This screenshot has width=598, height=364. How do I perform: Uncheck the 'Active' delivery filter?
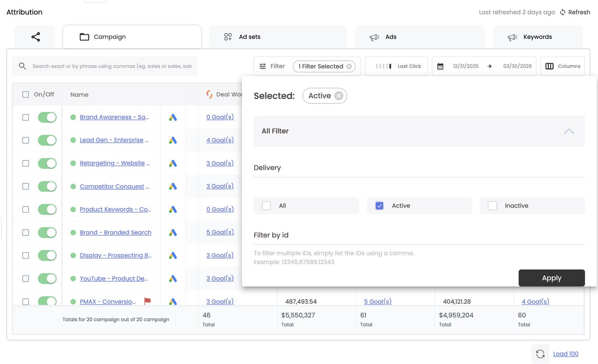click(379, 205)
